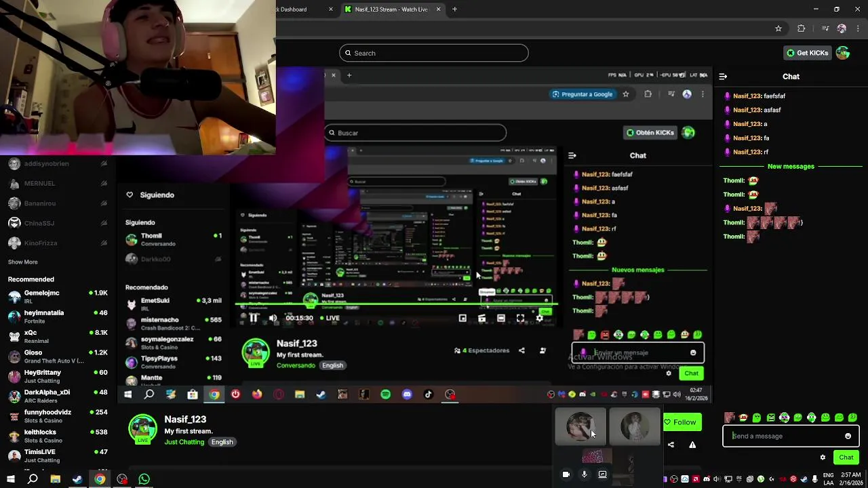Click the Get KICKs button

coord(807,53)
